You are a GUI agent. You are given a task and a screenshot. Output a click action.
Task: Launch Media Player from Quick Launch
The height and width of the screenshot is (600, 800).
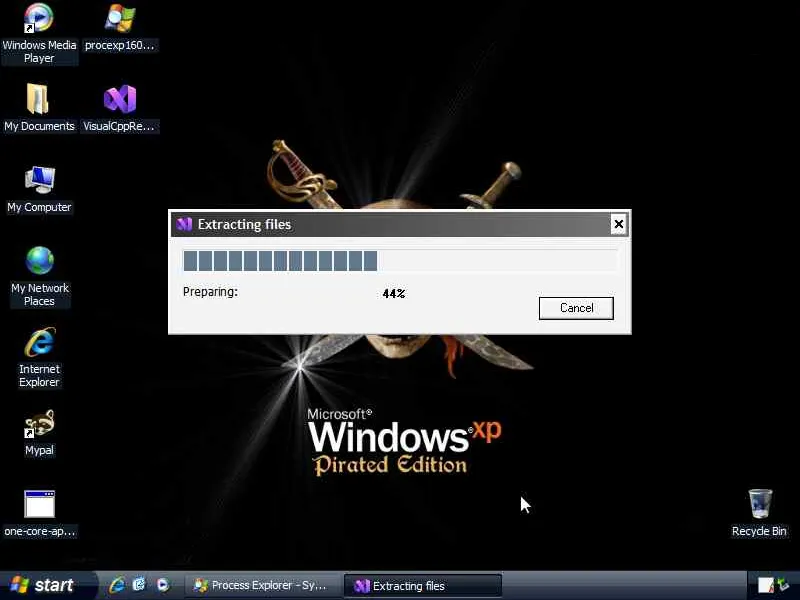[162, 585]
